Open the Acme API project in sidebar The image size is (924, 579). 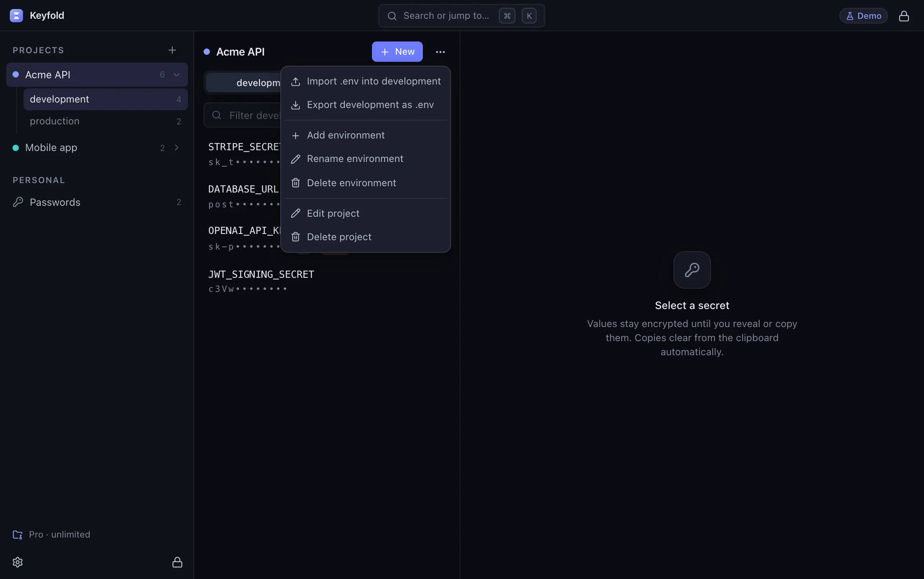[x=97, y=74]
